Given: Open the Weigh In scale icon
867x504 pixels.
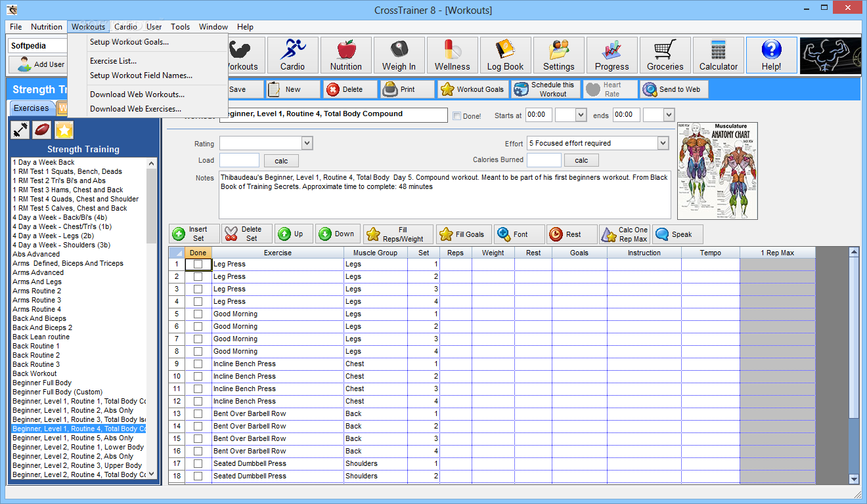Looking at the screenshot, I should tap(399, 55).
